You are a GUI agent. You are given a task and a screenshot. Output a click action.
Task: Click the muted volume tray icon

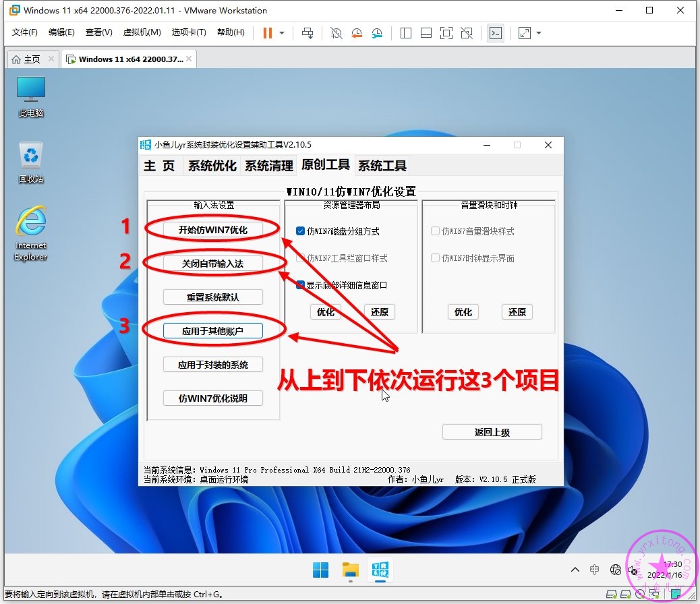tap(632, 570)
